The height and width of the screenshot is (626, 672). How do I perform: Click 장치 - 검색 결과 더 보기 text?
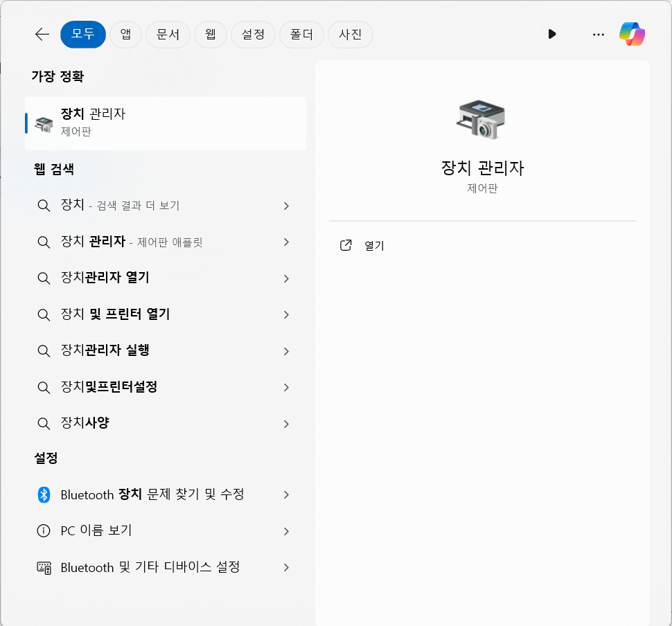(x=120, y=205)
